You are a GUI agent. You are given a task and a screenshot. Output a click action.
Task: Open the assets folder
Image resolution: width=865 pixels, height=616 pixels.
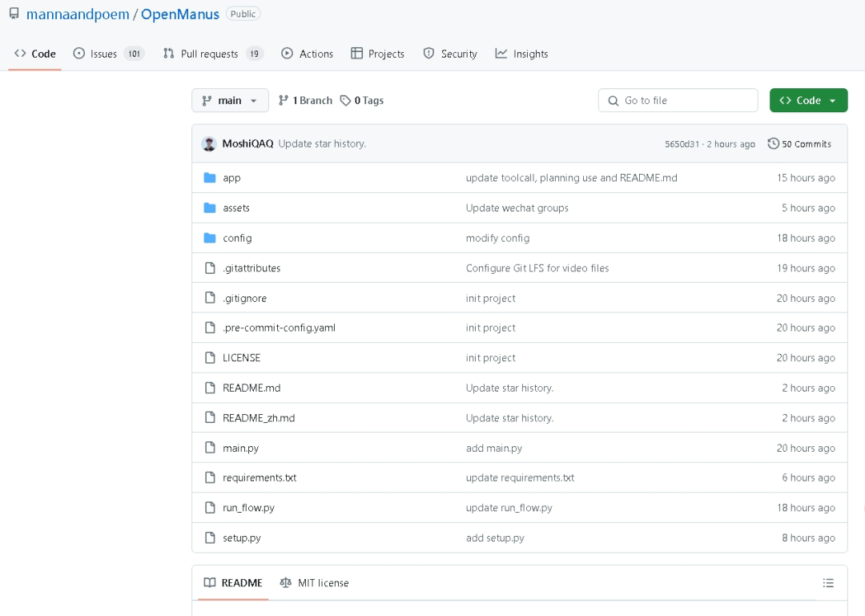pos(236,208)
